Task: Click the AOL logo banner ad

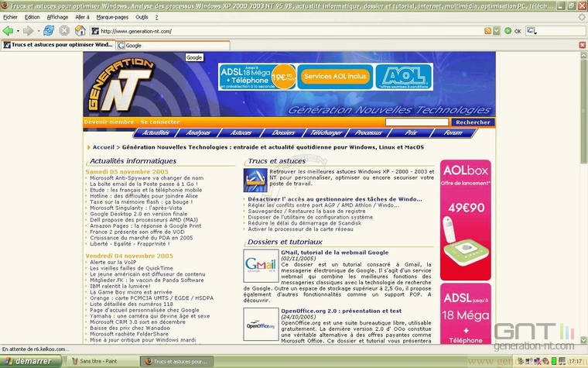Action: (404, 77)
